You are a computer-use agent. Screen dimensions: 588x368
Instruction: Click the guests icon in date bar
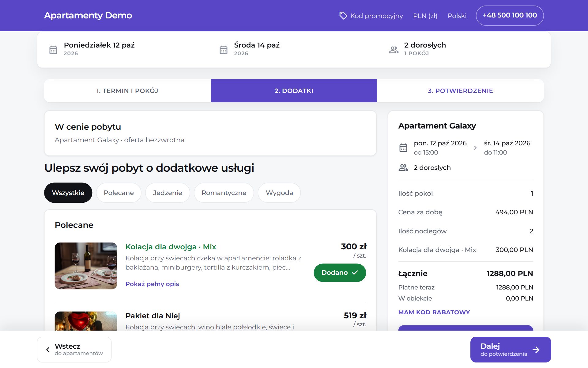(394, 50)
